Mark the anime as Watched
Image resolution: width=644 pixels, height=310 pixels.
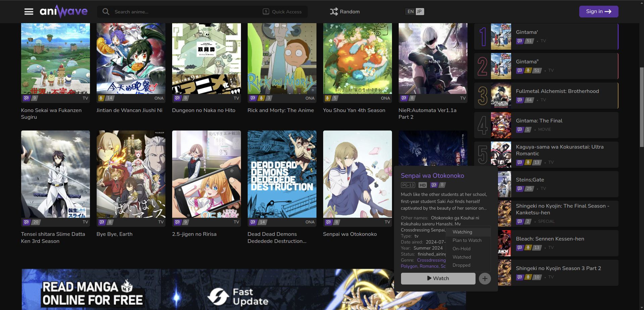pos(468,257)
